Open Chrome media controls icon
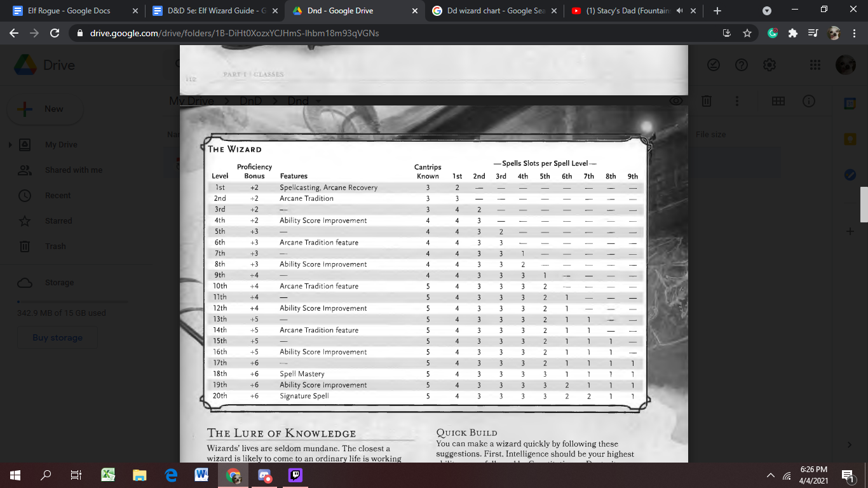Image resolution: width=868 pixels, height=488 pixels. [x=813, y=33]
